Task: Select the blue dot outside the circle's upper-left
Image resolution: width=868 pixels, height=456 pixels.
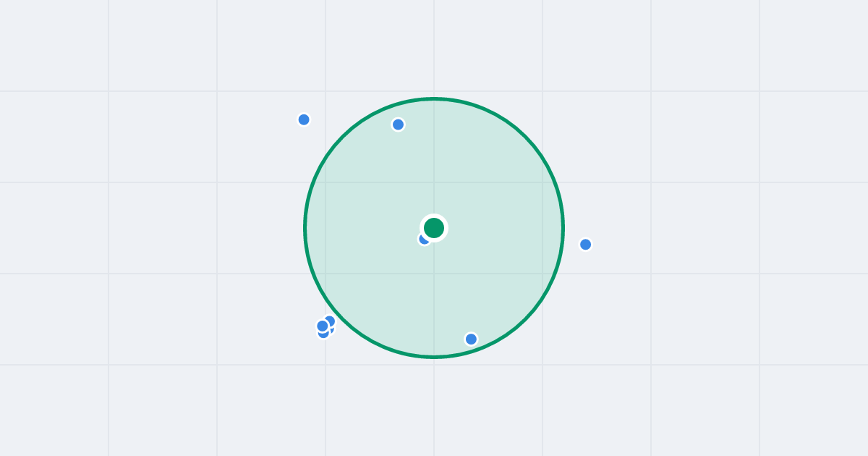Action: [304, 119]
